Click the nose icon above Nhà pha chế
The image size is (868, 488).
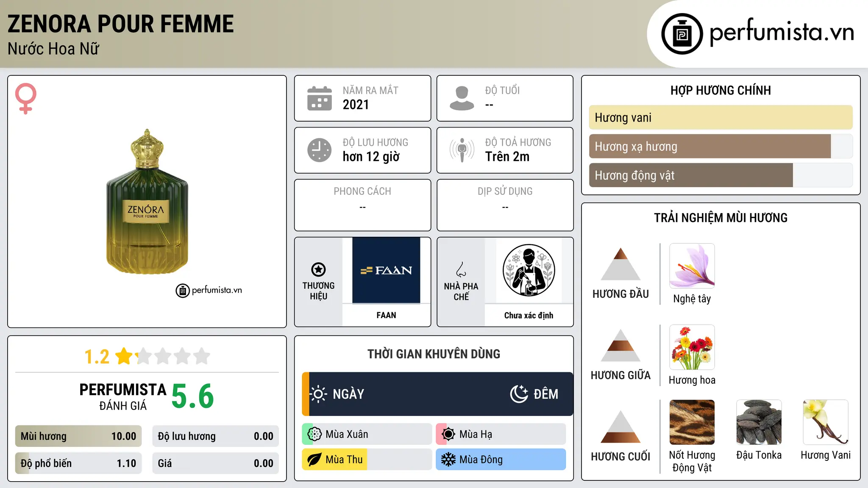tap(461, 269)
